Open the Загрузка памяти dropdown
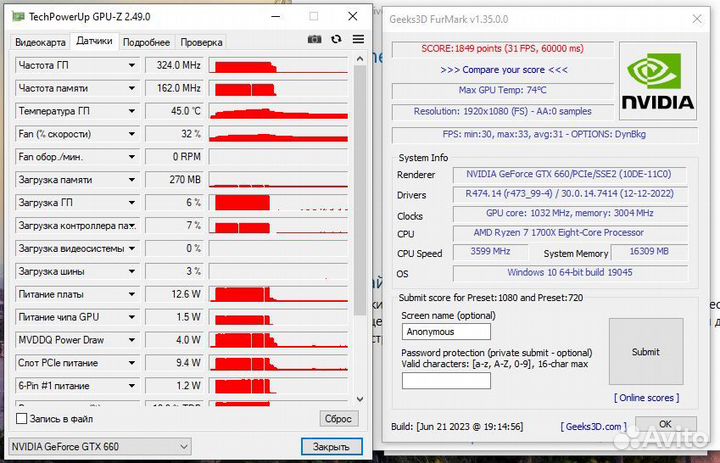720x463 pixels. [x=132, y=180]
